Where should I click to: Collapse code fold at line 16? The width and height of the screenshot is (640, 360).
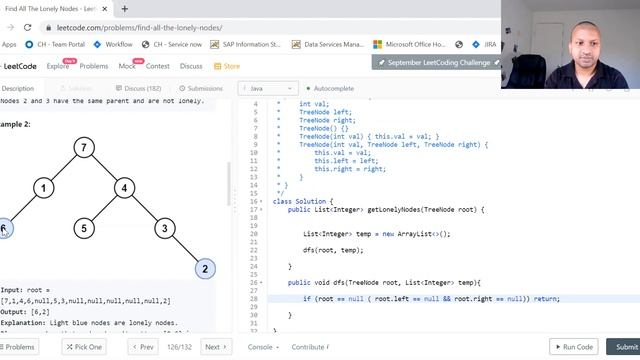pyautogui.click(x=261, y=202)
